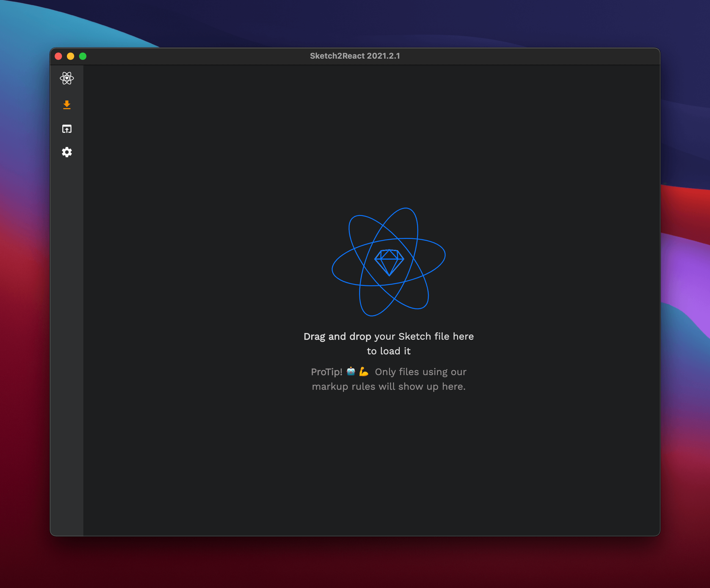Click the flexed bicep emoji
Viewport: 710px width, 588px height.
coord(363,372)
